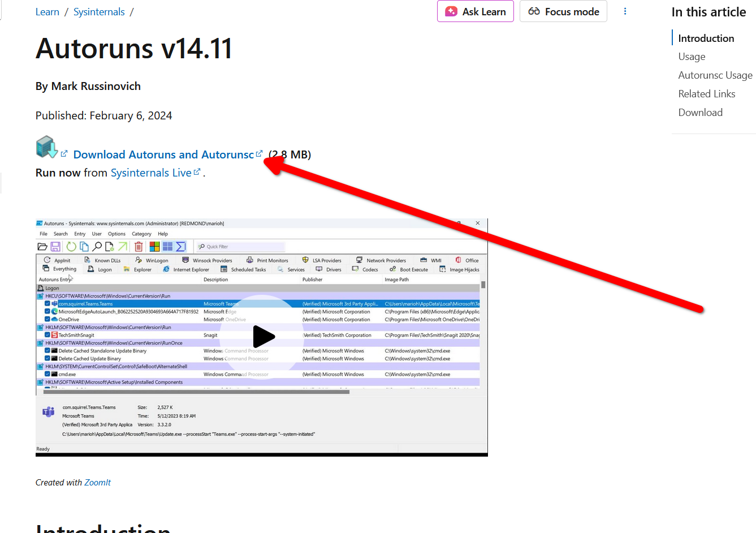Select the sigma icon in the Autoruns toolbar
The width and height of the screenshot is (756, 533).
tap(182, 246)
